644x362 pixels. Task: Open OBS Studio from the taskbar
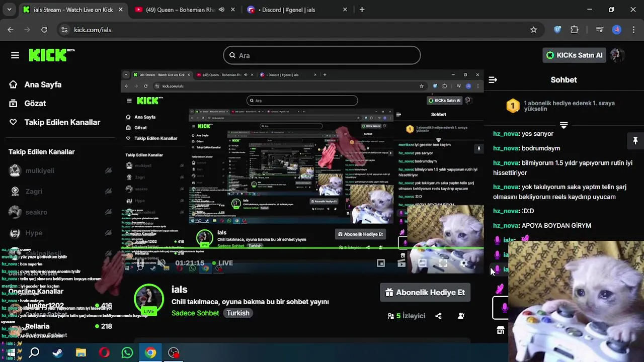174,352
